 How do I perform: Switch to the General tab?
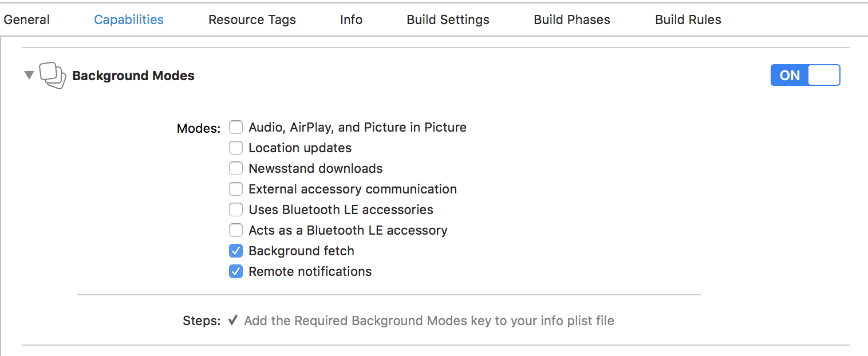click(x=26, y=19)
